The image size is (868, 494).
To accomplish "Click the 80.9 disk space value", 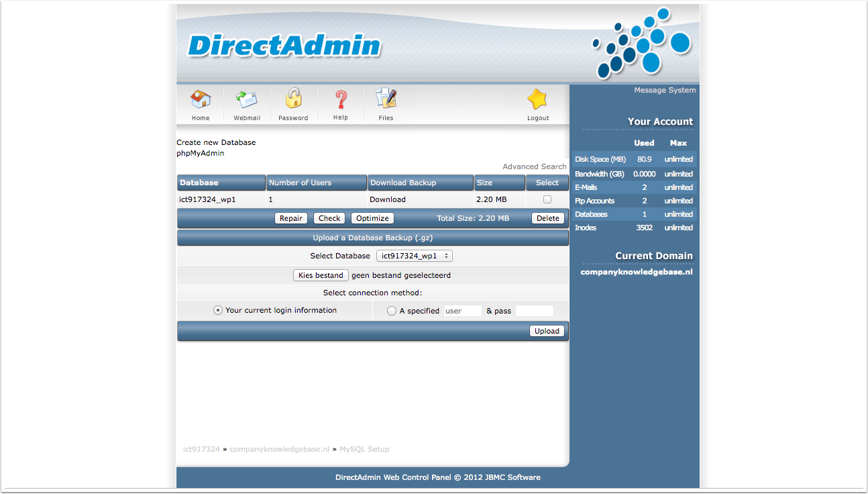I will pyautogui.click(x=645, y=159).
